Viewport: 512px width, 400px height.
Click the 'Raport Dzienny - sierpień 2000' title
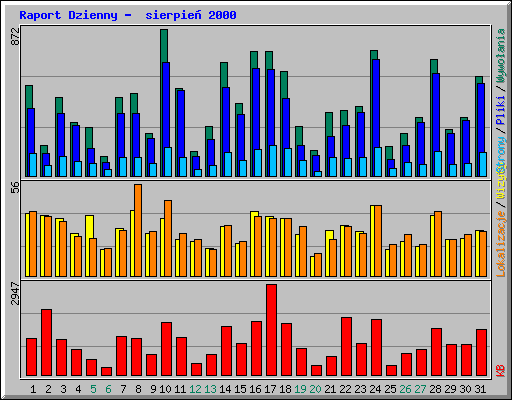tap(128, 15)
